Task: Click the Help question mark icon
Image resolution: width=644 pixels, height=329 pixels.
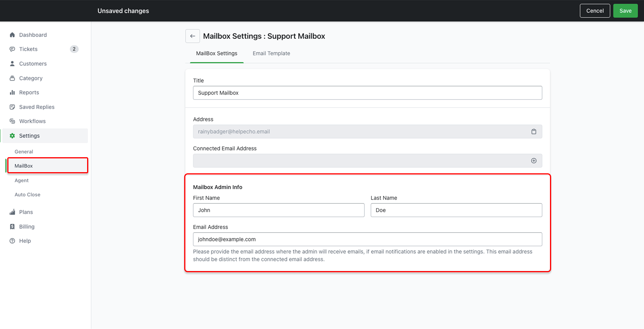Action: point(12,241)
